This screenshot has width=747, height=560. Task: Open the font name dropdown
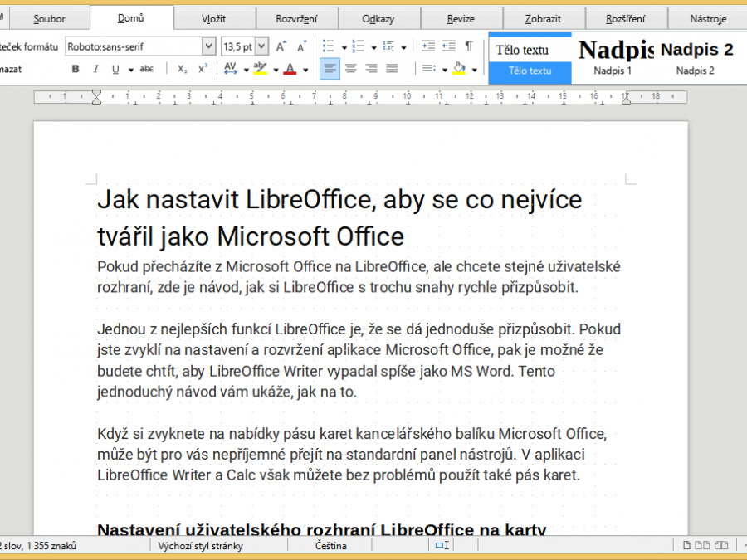tap(208, 46)
